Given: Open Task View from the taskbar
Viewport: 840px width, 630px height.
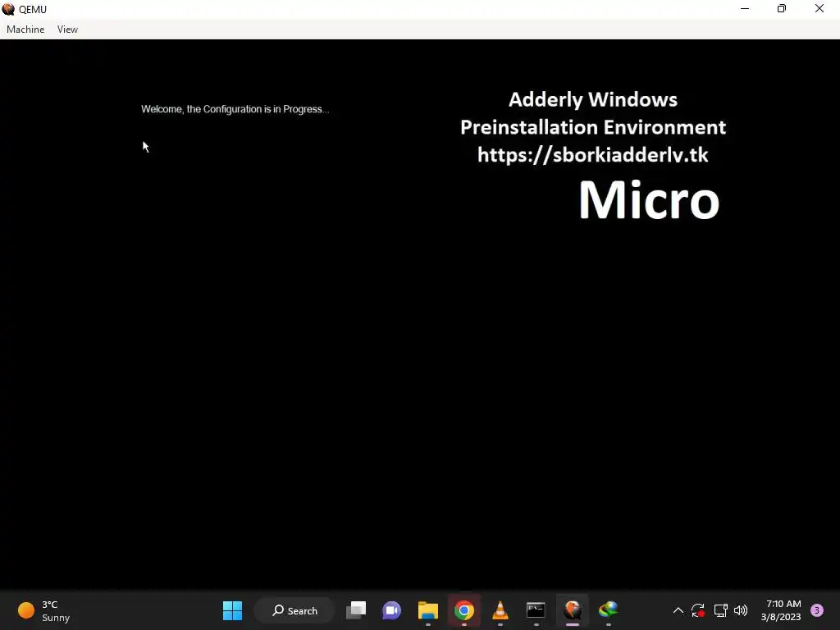Looking at the screenshot, I should point(356,610).
